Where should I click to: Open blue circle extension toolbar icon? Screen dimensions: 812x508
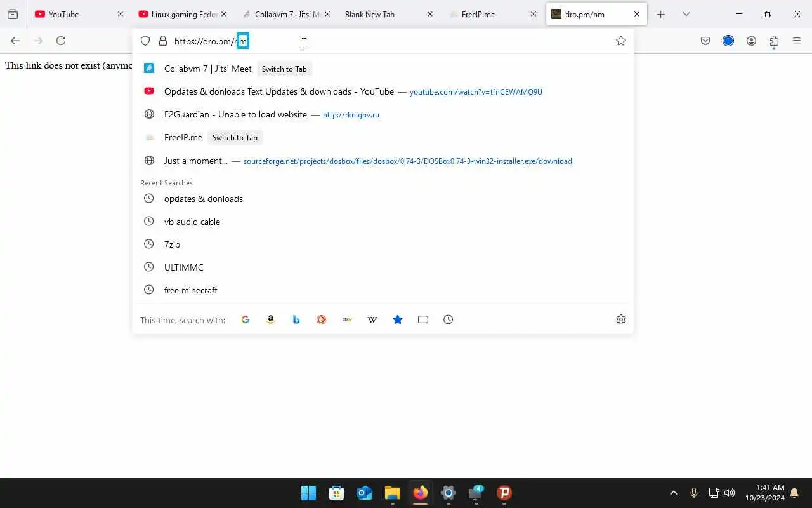728,41
